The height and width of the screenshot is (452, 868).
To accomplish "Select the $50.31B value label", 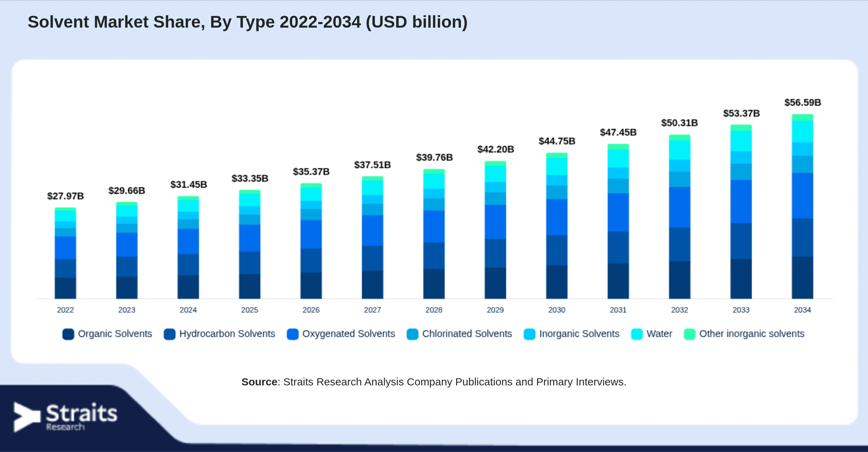I will (680, 123).
